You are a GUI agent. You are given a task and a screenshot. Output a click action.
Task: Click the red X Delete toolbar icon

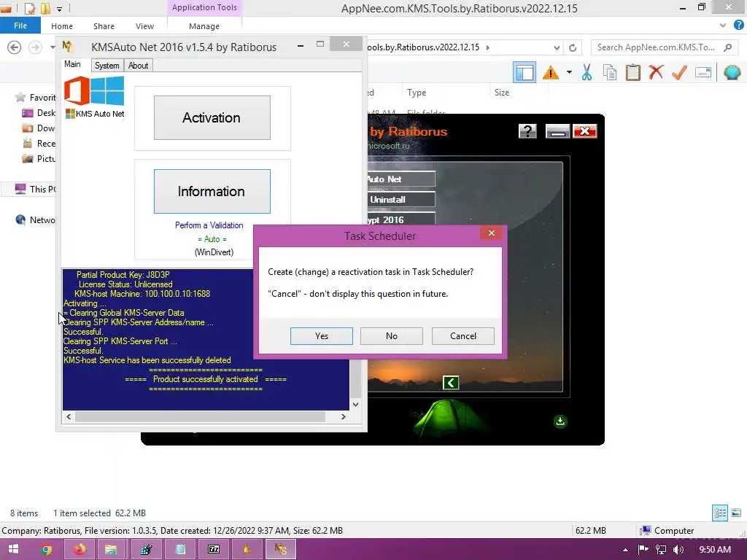[x=656, y=72]
